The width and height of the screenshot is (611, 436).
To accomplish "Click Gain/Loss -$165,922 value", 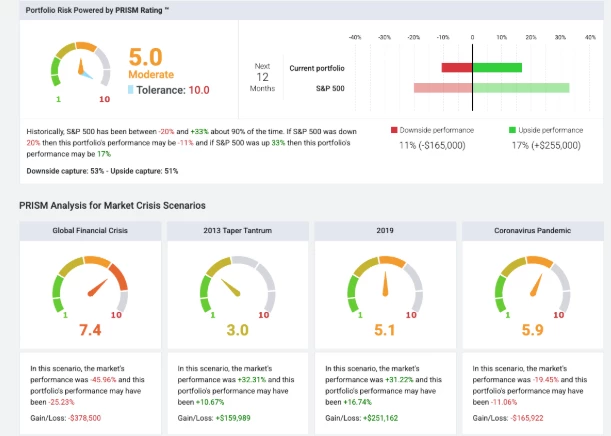I will coord(527,418).
